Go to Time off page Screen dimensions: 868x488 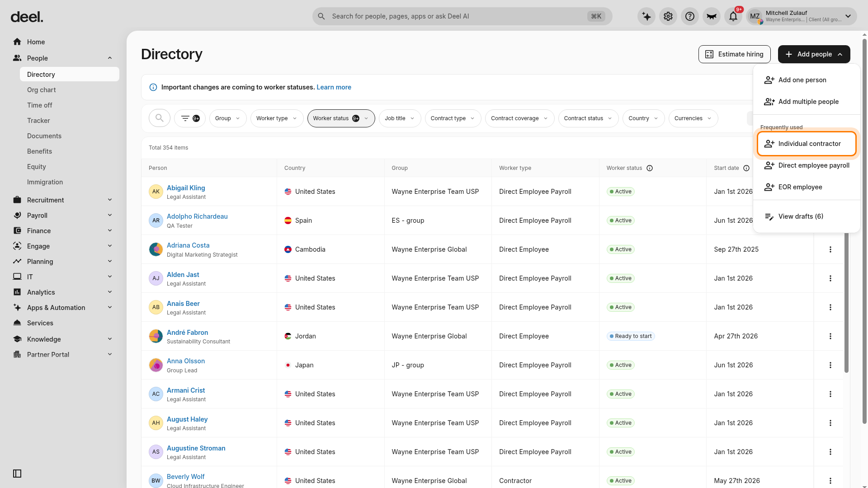(40, 105)
